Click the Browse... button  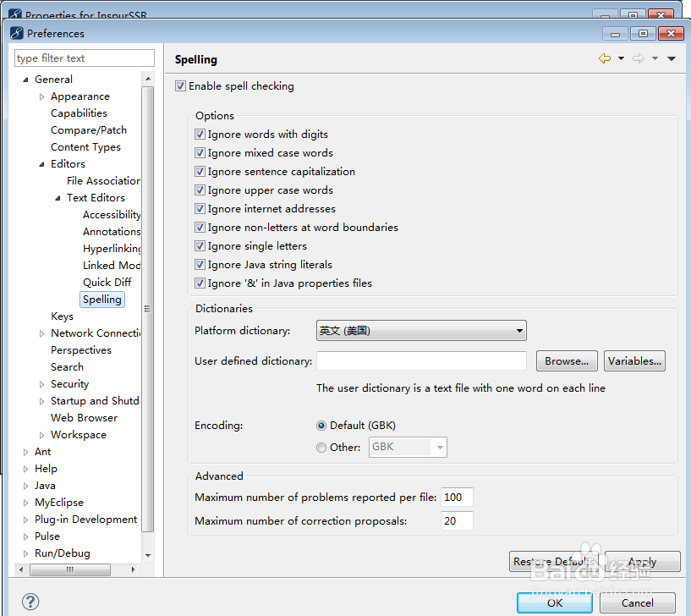point(567,361)
